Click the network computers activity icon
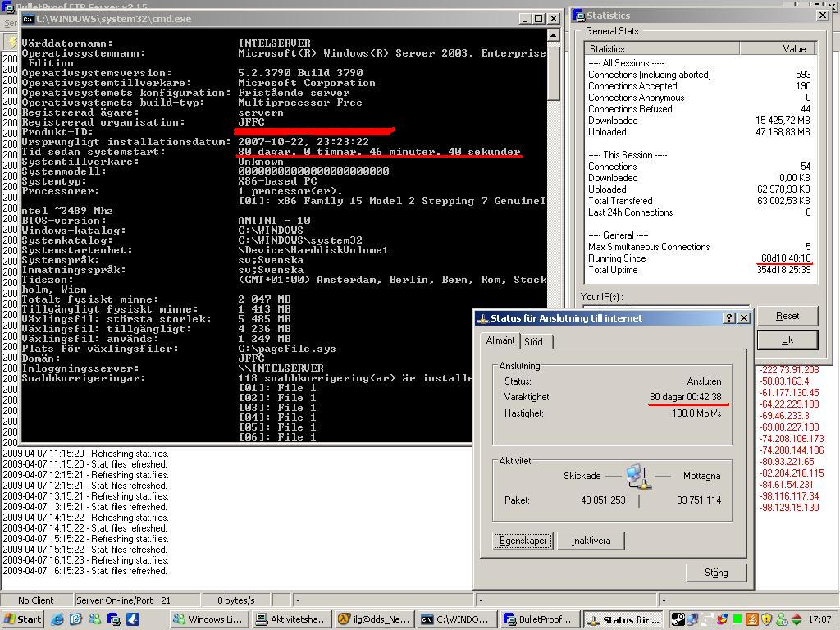 pos(638,477)
